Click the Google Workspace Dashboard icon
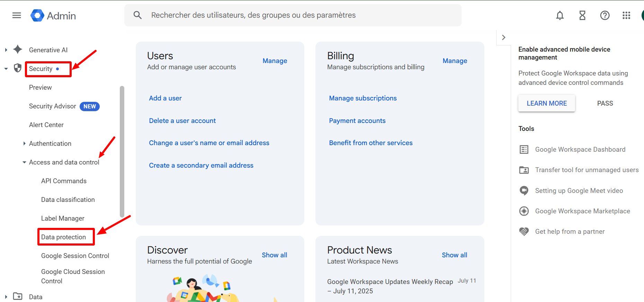 point(524,149)
